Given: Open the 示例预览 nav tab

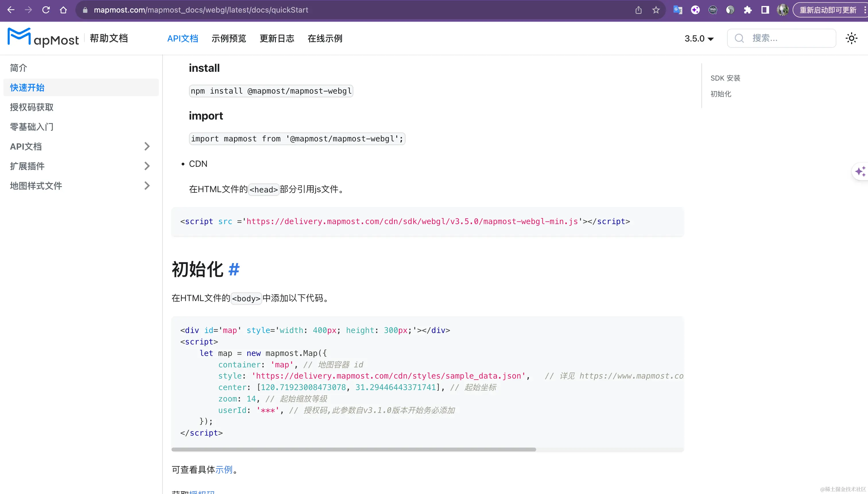Looking at the screenshot, I should (228, 39).
